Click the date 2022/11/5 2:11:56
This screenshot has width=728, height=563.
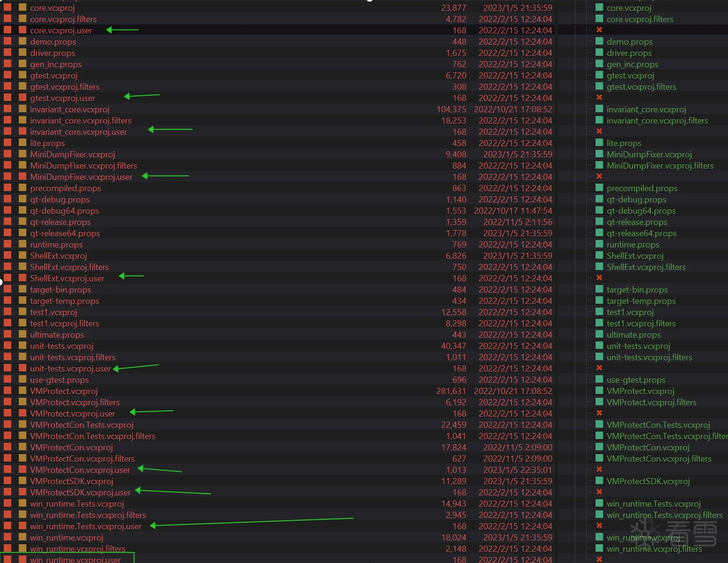518,222
